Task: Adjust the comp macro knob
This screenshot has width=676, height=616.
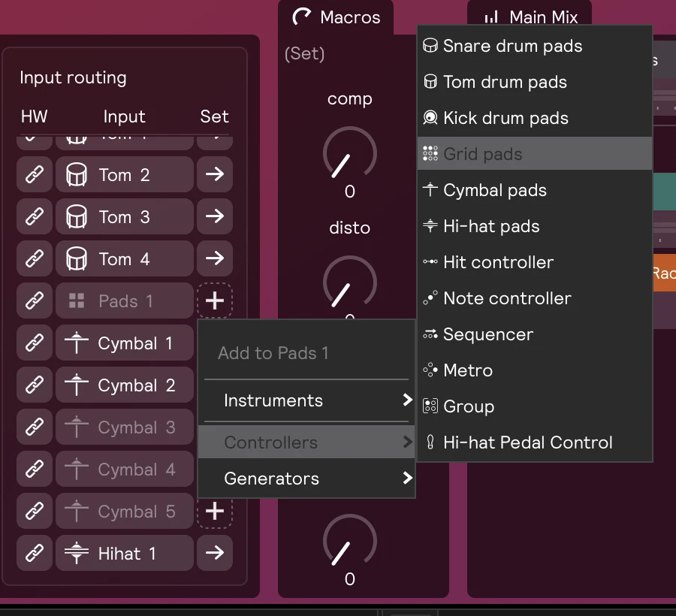Action: [349, 152]
